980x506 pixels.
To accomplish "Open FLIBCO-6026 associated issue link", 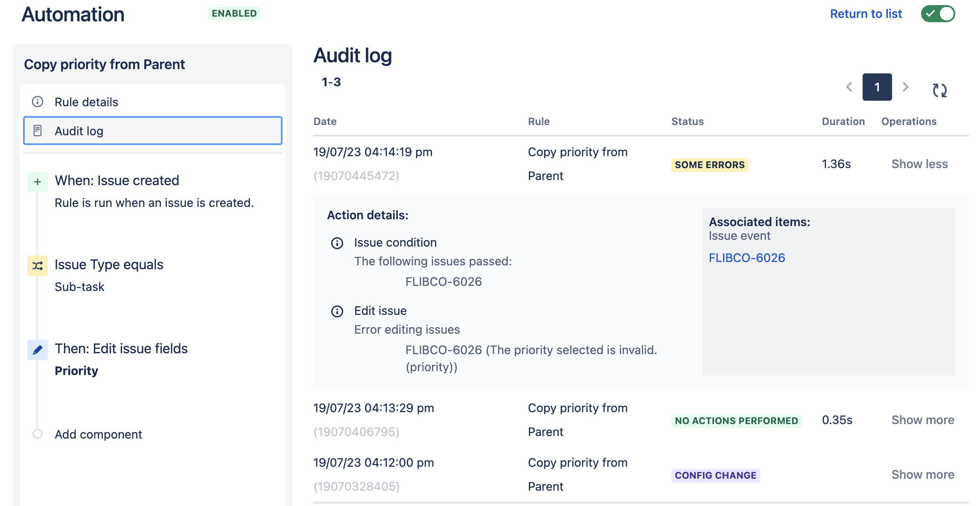I will [747, 258].
